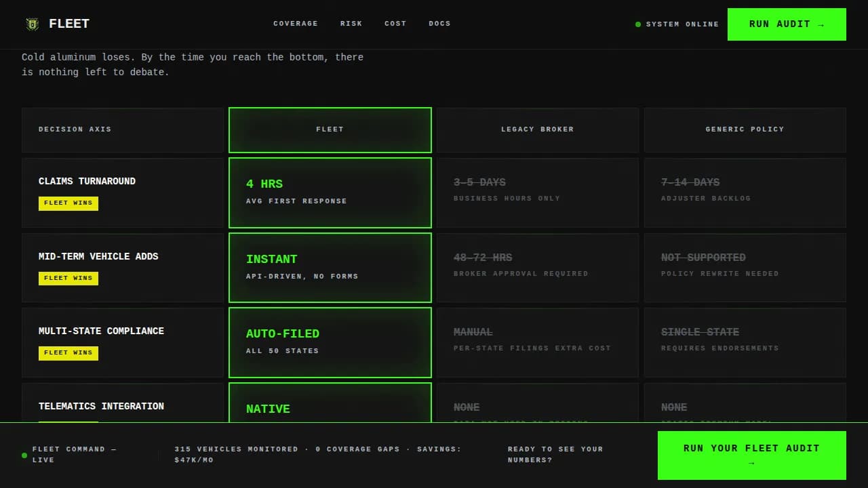Screen dimensions: 868x488
Task: Select the LEGACY BROKER column header
Action: coord(538,130)
